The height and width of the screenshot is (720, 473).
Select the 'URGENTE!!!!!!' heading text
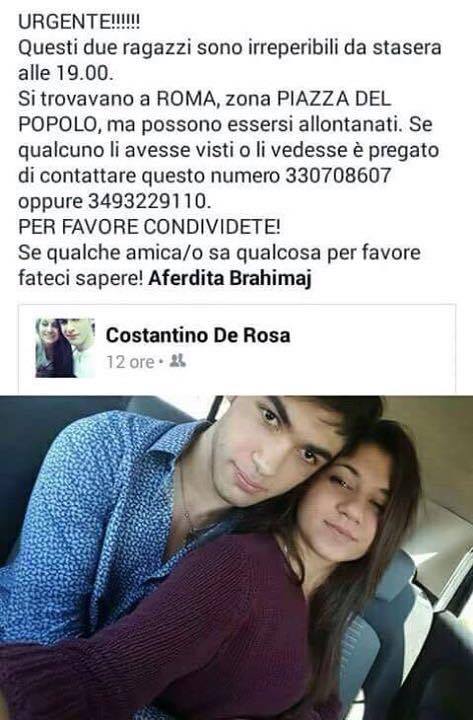coord(79,22)
